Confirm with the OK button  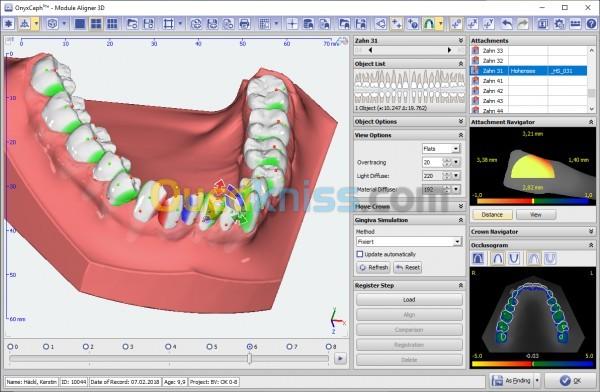pos(569,381)
